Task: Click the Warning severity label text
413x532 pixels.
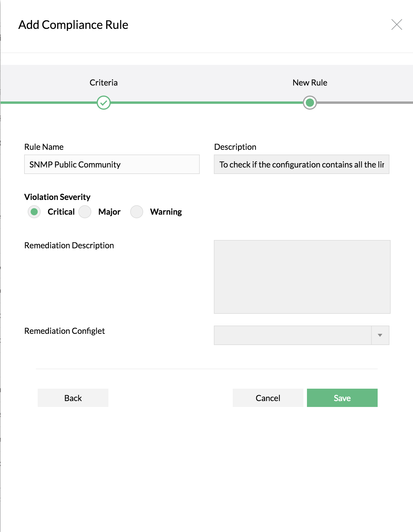Action: [x=166, y=212]
